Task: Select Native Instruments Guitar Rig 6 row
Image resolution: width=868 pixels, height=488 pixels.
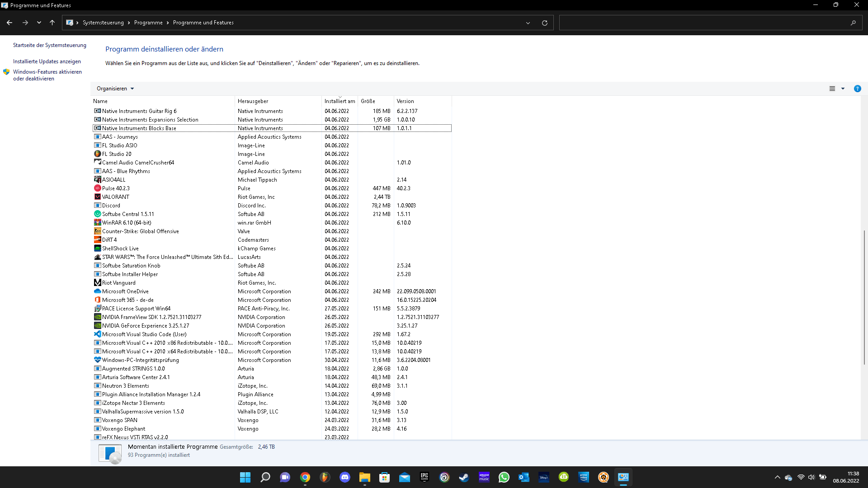Action: tap(272, 111)
